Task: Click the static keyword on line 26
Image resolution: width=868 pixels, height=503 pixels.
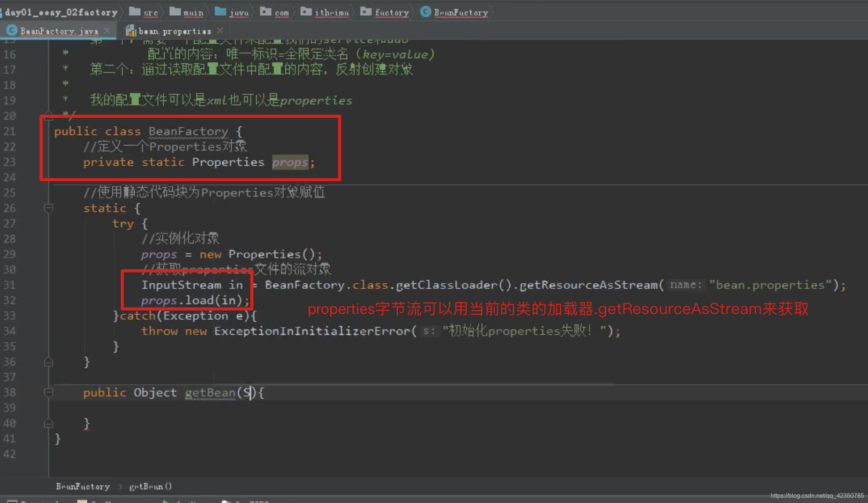Action: (x=105, y=208)
